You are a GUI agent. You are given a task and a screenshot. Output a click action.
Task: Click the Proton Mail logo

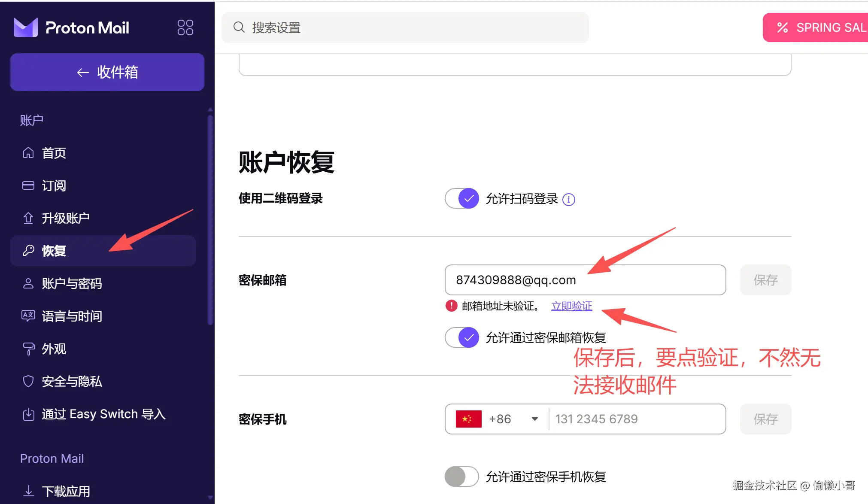click(71, 27)
